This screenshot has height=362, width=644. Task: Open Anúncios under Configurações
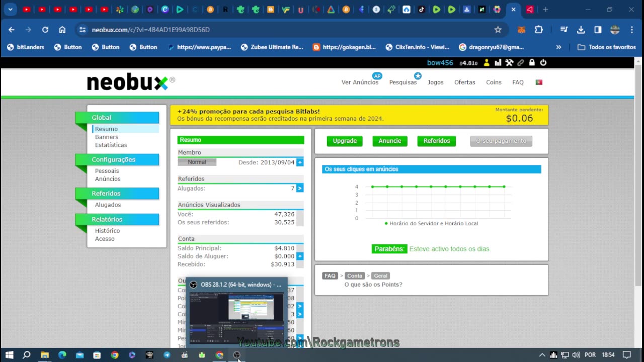click(x=108, y=179)
